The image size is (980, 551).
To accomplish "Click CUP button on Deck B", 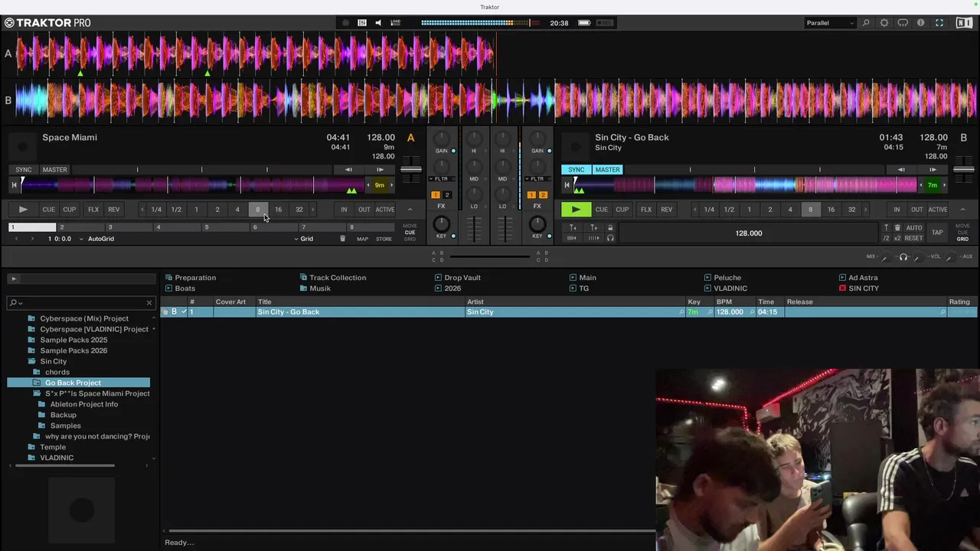I will [622, 210].
